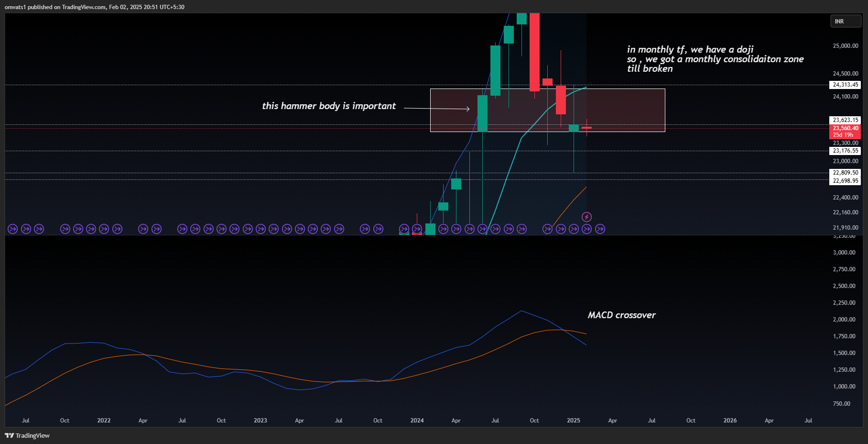Screen dimensions: 868x444
Task: Click the 22,160.00 price scale value
Action: [x=845, y=212]
